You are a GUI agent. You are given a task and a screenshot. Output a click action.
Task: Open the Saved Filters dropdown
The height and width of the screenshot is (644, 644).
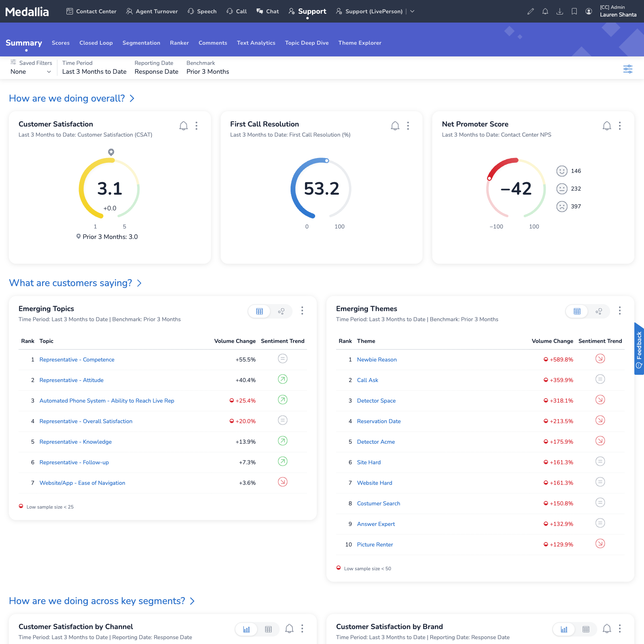pos(31,72)
